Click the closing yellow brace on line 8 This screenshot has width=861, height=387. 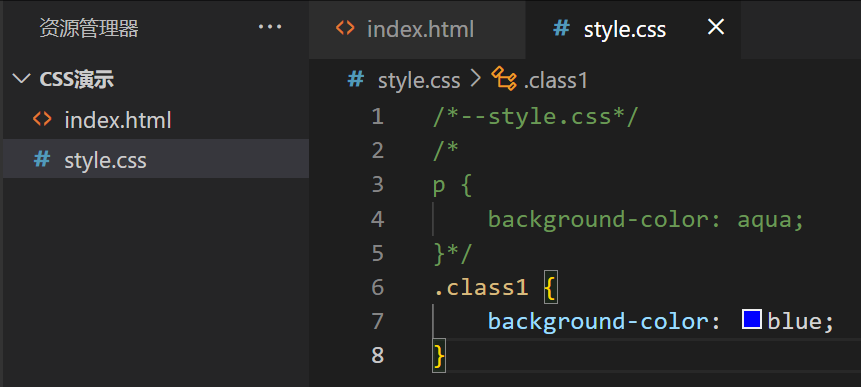click(x=439, y=357)
